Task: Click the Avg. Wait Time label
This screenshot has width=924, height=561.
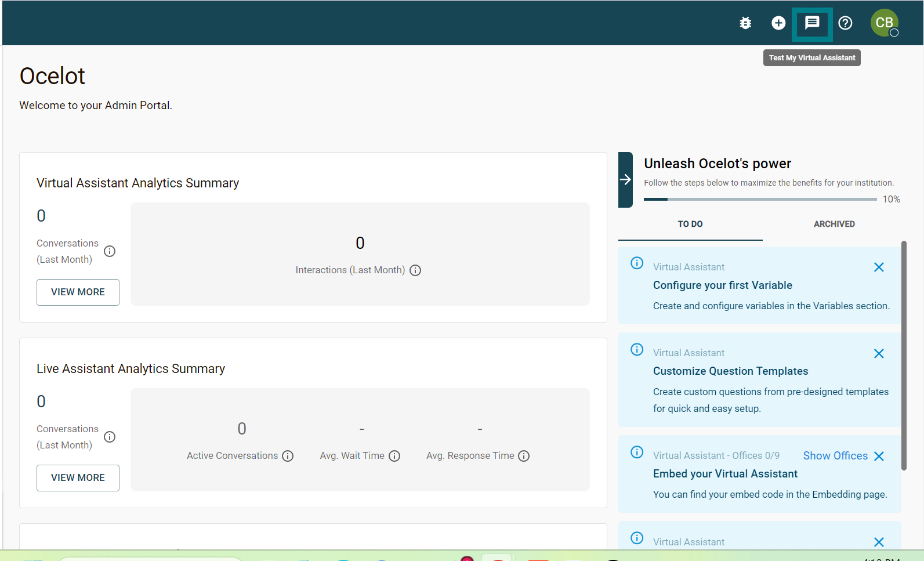Action: tap(352, 456)
